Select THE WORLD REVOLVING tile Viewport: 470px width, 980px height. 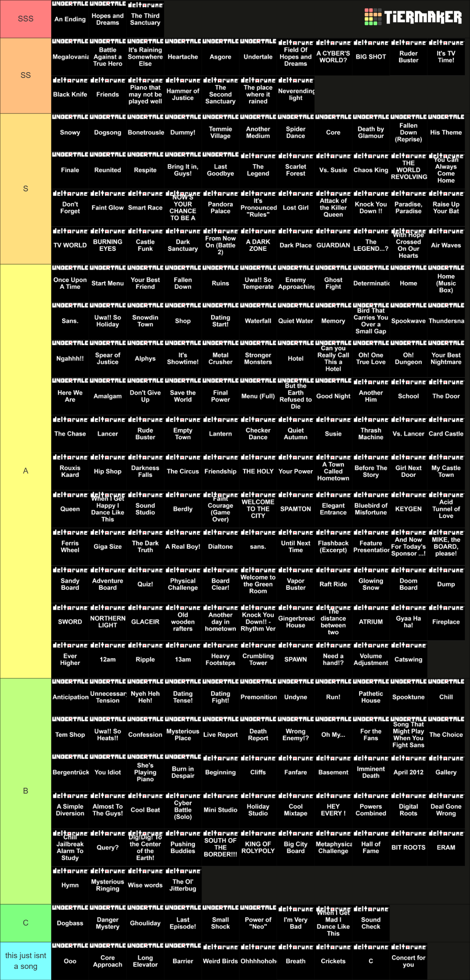[409, 170]
